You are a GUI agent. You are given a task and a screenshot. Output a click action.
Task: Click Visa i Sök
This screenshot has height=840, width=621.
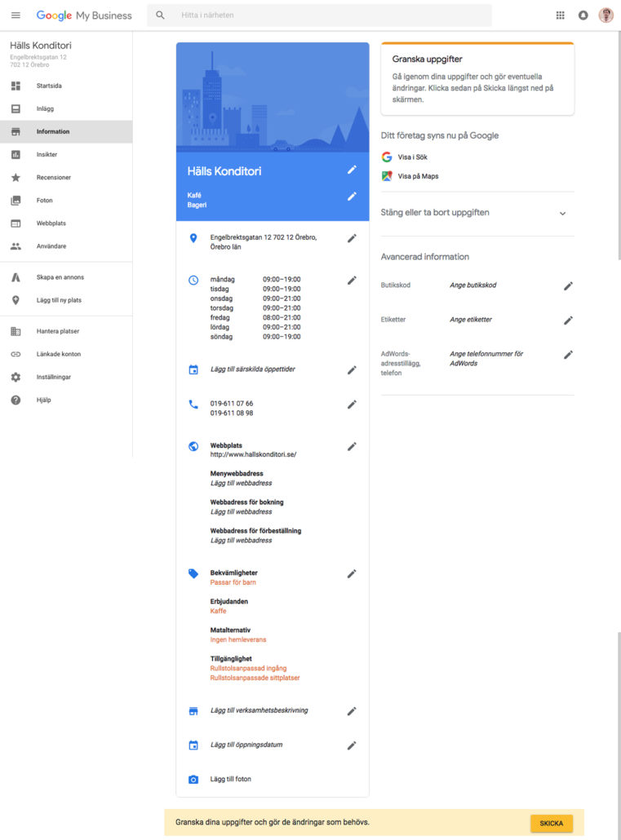[x=412, y=157]
